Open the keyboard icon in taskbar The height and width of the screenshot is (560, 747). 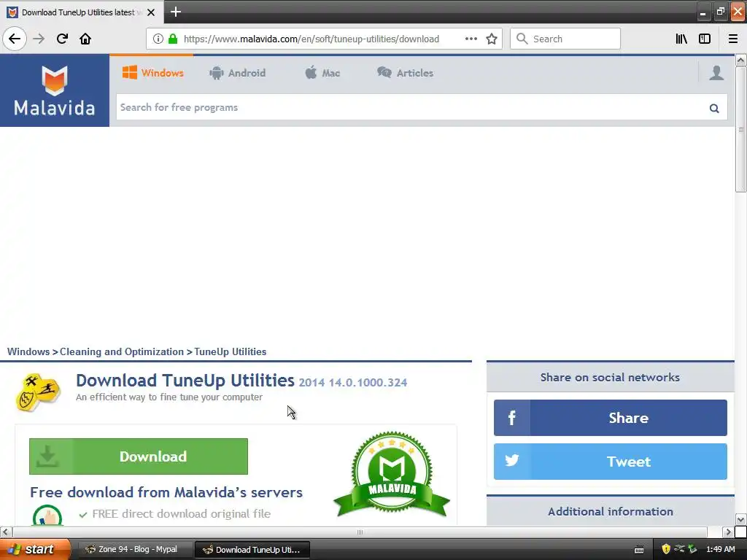639,550
